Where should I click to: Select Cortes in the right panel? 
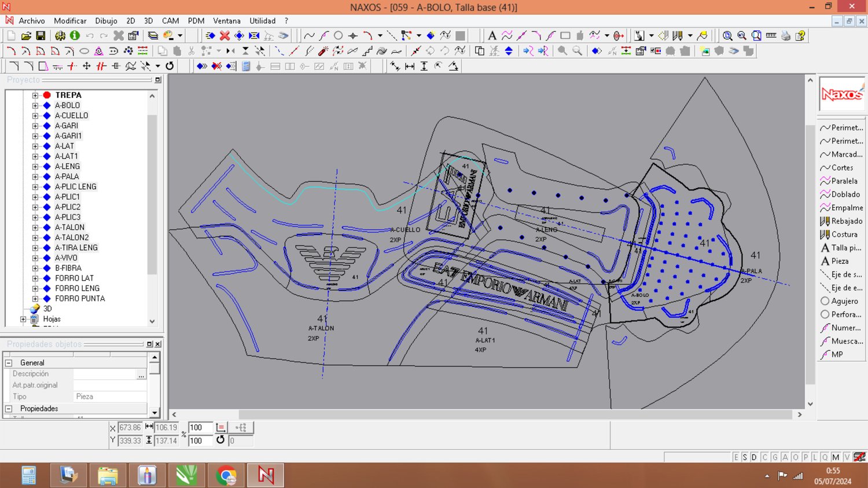pyautogui.click(x=837, y=168)
